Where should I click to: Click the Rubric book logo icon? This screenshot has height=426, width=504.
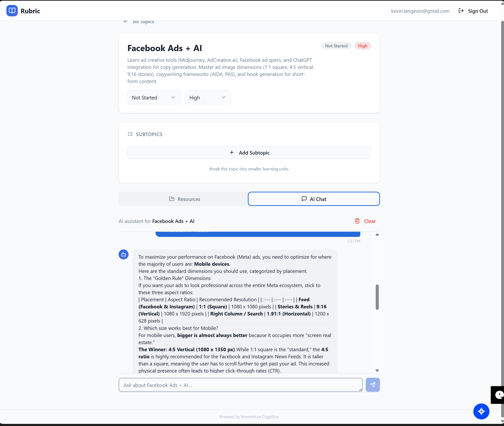[x=12, y=11]
